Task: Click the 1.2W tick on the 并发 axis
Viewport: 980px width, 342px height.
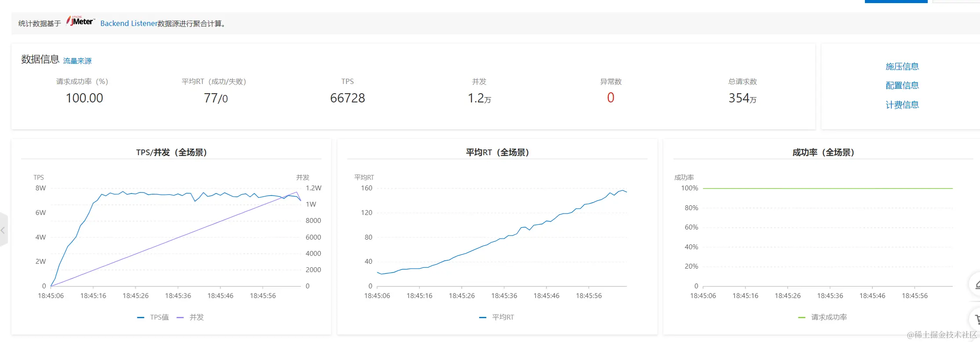Action: coord(314,188)
